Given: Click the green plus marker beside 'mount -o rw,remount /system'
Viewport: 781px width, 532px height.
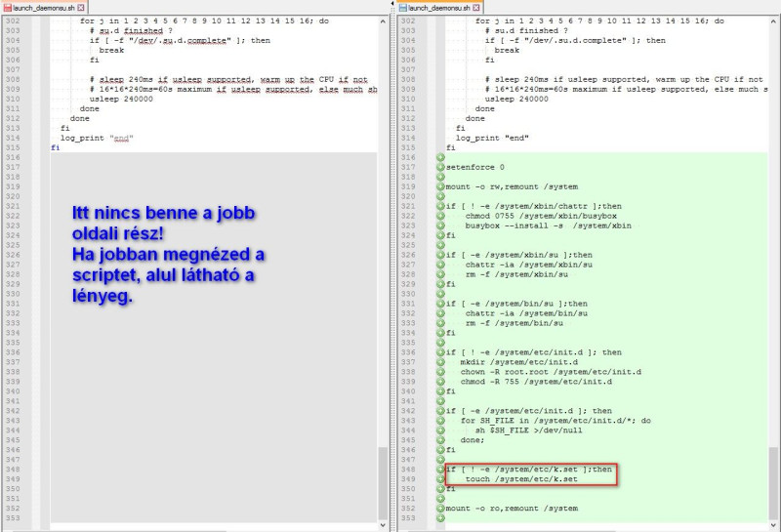Looking at the screenshot, I should (x=440, y=186).
